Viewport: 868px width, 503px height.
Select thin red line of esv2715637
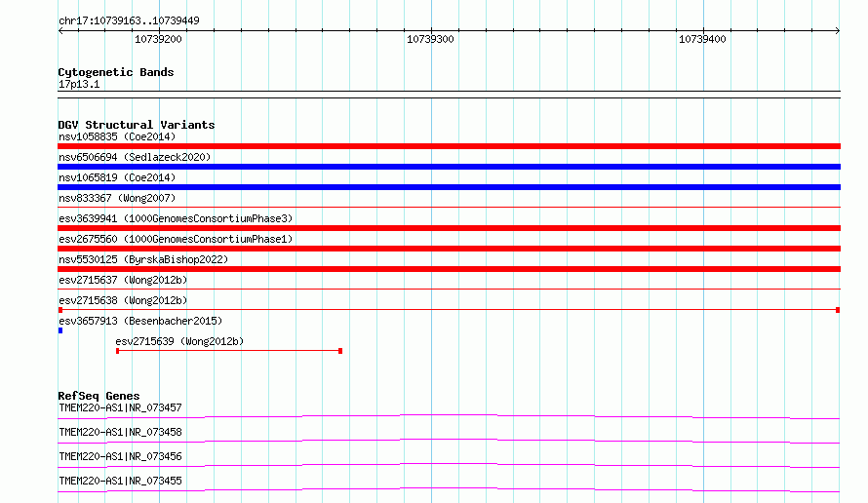(x=449, y=289)
